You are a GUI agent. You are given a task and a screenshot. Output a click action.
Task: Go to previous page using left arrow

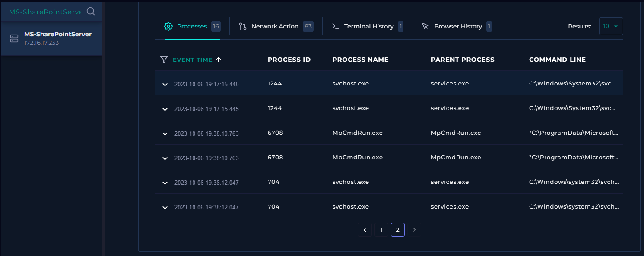click(365, 230)
